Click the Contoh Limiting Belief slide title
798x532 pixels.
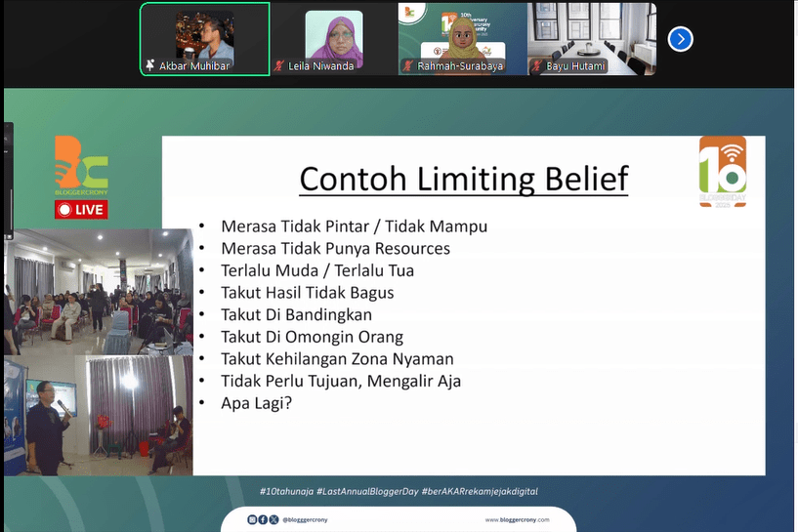[x=463, y=180]
